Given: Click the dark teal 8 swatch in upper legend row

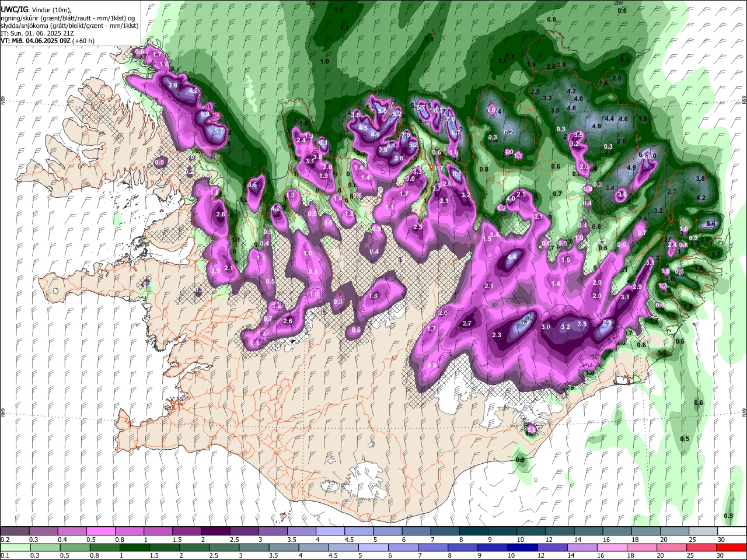Looking at the screenshot, I should point(473,531).
